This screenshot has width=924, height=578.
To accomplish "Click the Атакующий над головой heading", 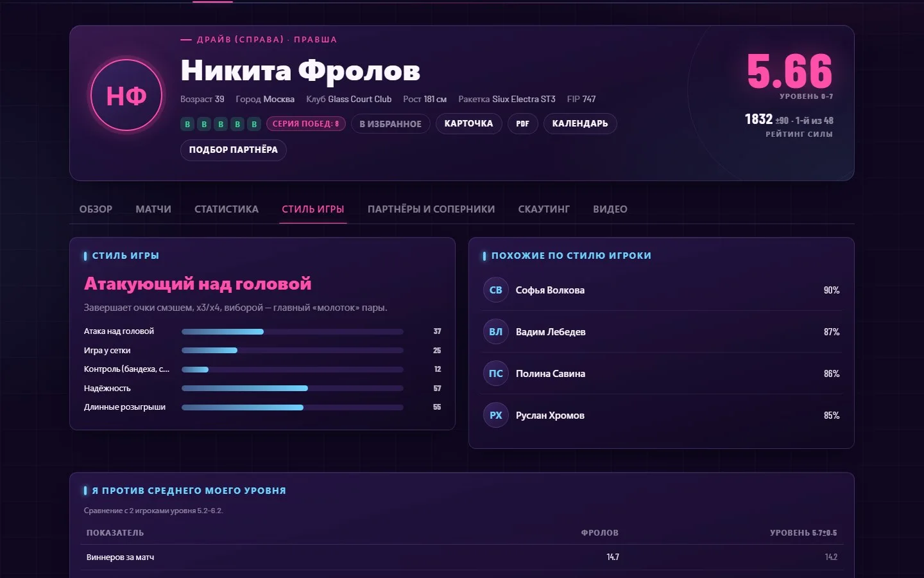I will 198,284.
